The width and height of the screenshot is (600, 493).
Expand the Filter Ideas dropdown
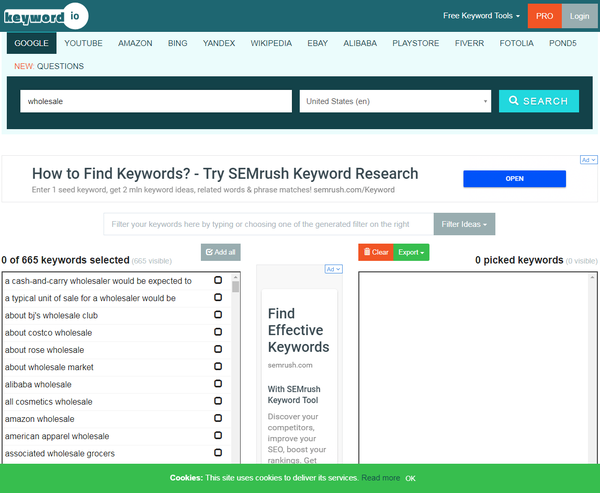(464, 224)
